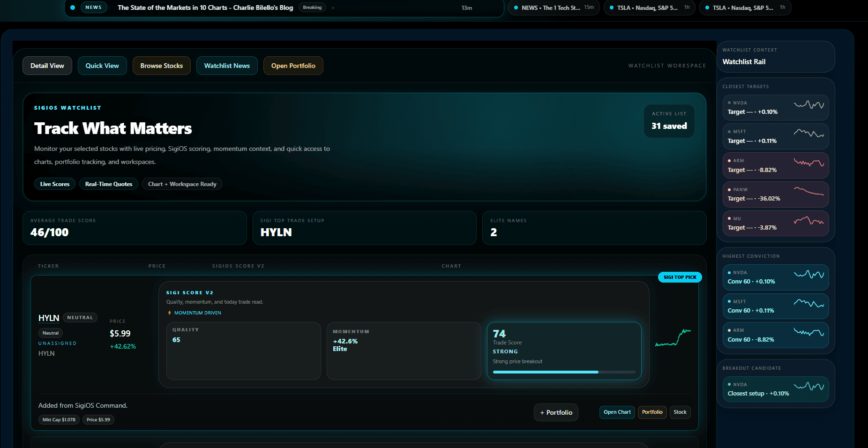The width and height of the screenshot is (868, 448).
Task: Open PANW card in Closest Targets
Action: (x=776, y=194)
